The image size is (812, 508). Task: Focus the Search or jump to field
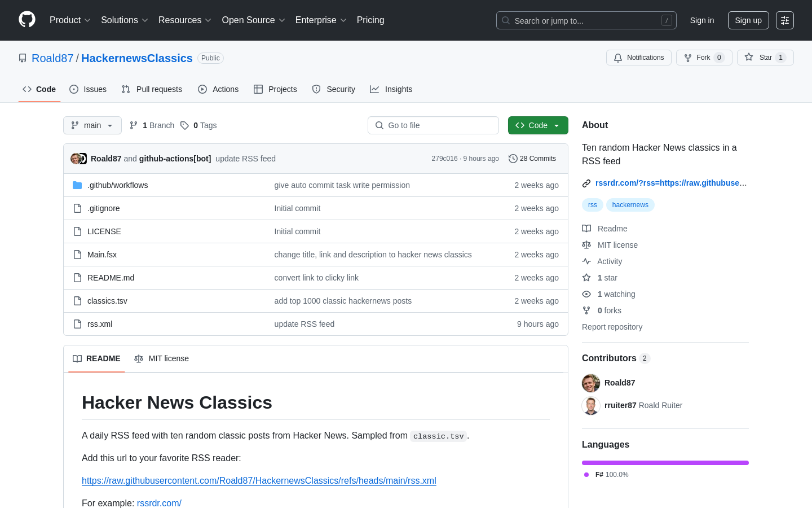click(586, 20)
